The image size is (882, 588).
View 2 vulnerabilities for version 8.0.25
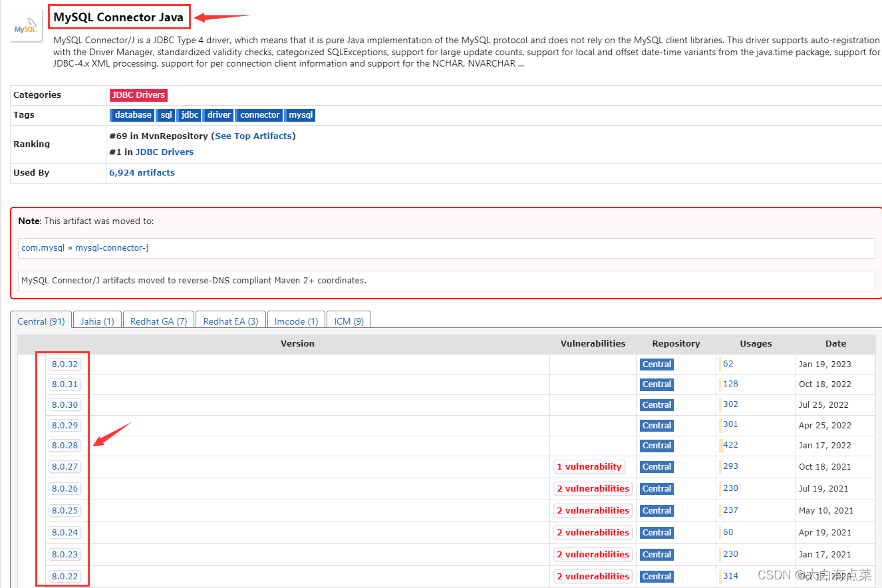coord(593,511)
